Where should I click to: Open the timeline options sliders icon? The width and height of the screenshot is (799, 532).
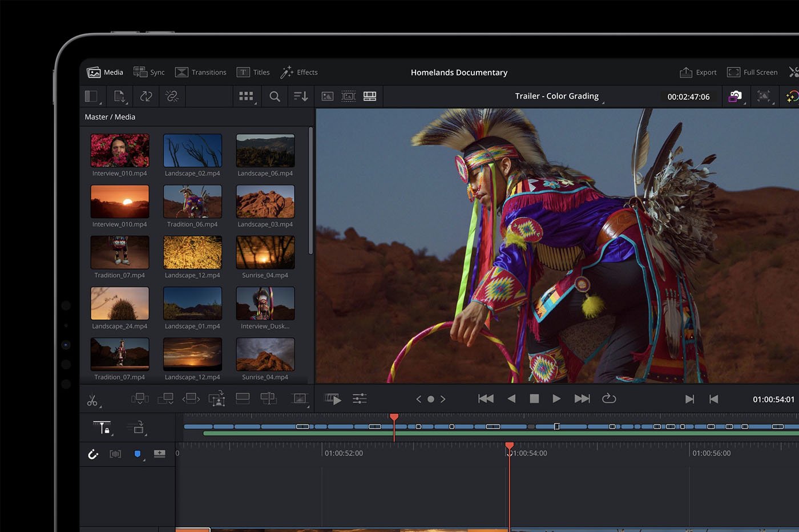[360, 399]
